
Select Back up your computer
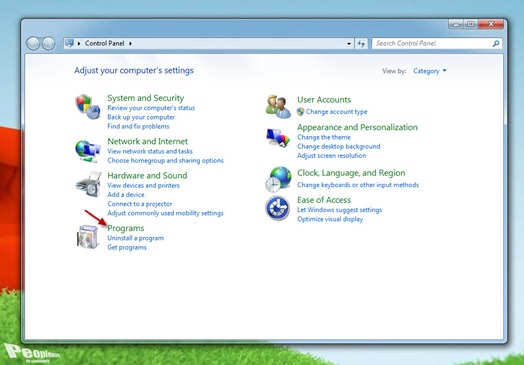point(141,117)
